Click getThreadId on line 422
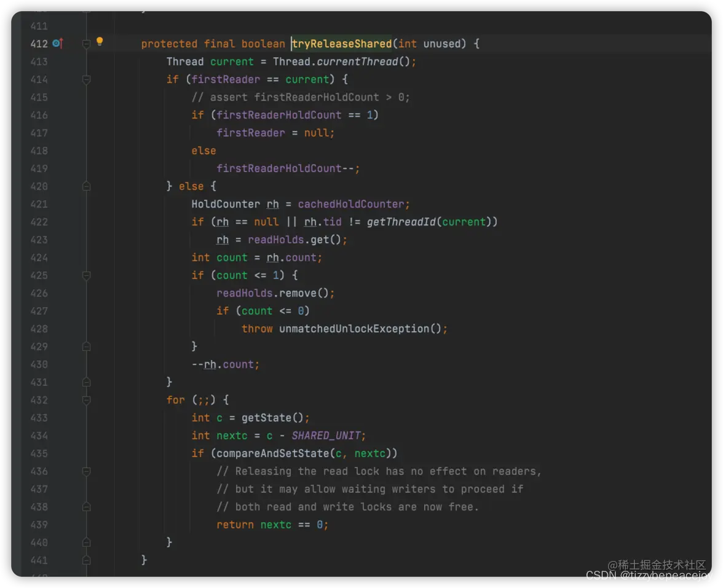723x588 pixels. 401,222
